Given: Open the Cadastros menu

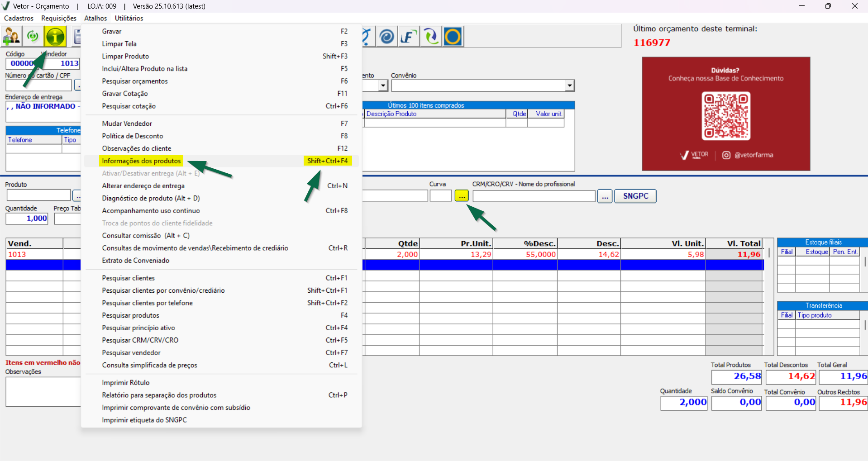Looking at the screenshot, I should pos(19,18).
